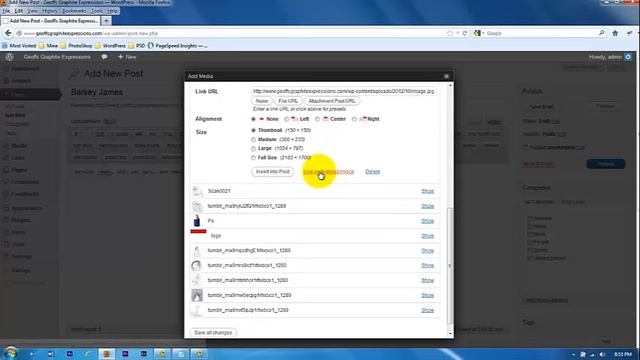Open the Help menu
Screen dimensions: 640x360
[x=112, y=11]
